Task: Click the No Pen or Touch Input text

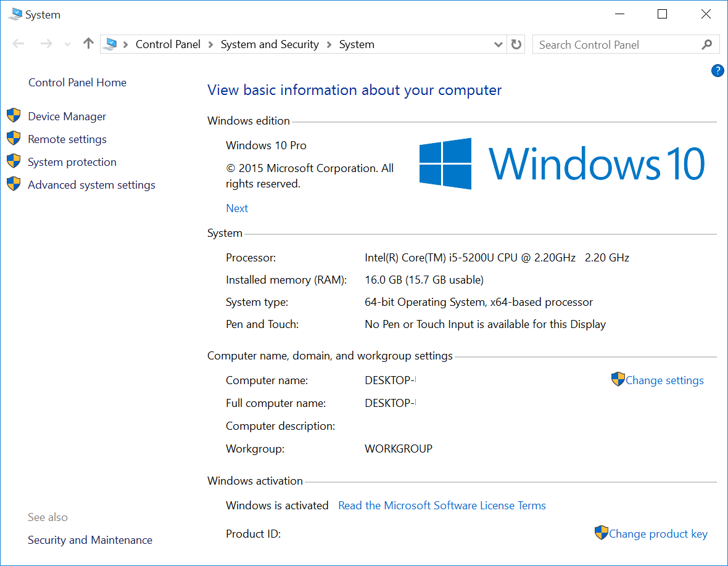Action: click(x=485, y=324)
